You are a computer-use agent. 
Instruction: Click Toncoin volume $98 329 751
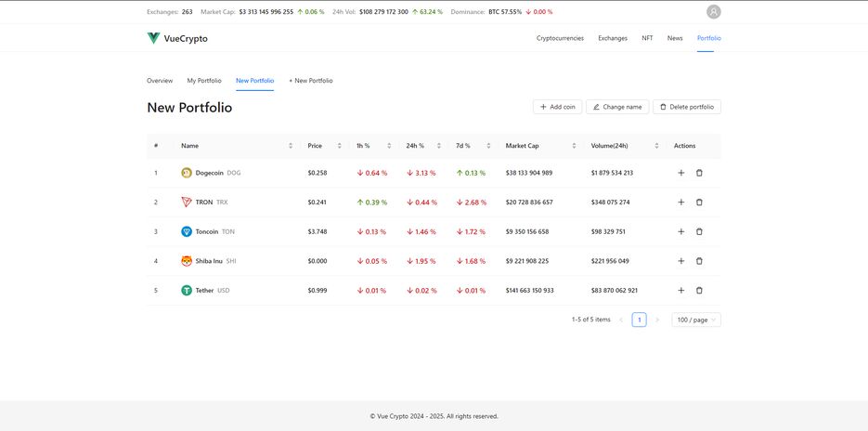pos(608,231)
